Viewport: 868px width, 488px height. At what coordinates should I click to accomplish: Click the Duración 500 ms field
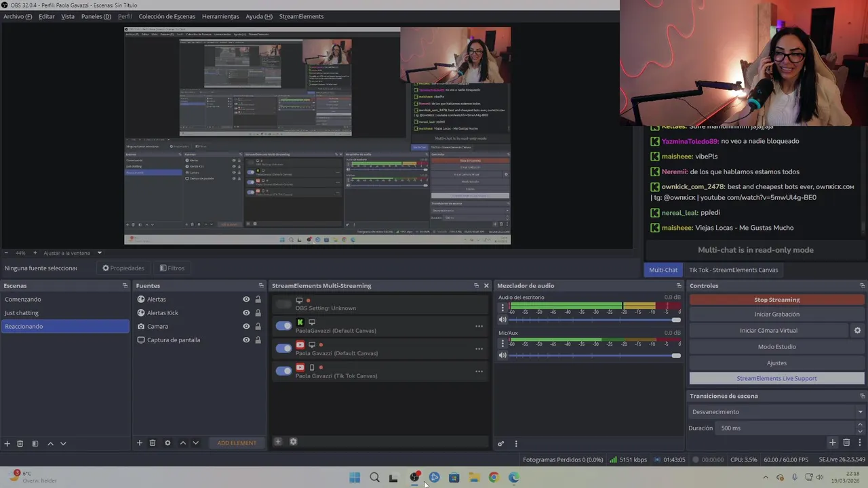click(x=785, y=428)
